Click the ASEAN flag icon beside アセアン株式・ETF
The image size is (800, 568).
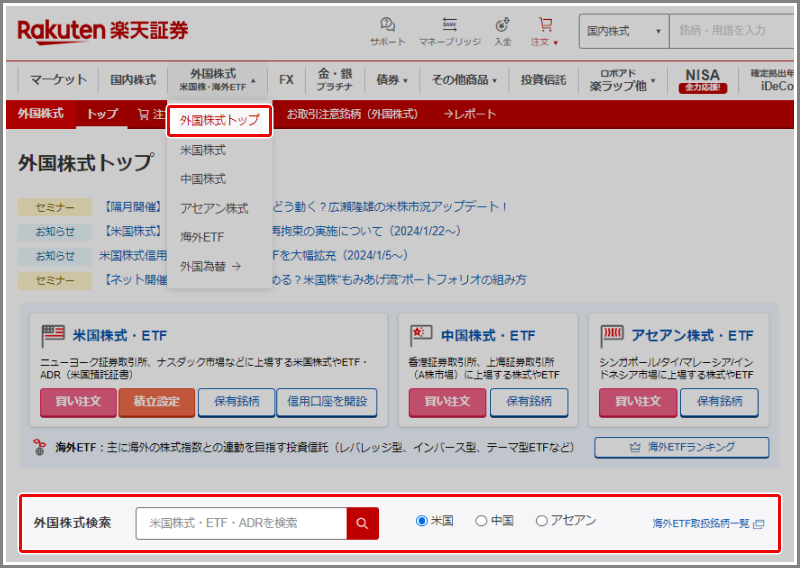[x=612, y=336]
